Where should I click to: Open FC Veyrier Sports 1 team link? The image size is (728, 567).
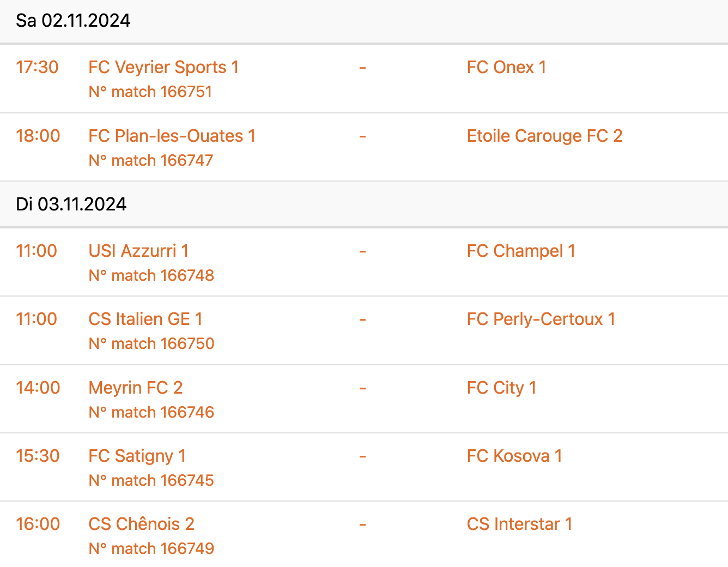coord(163,67)
